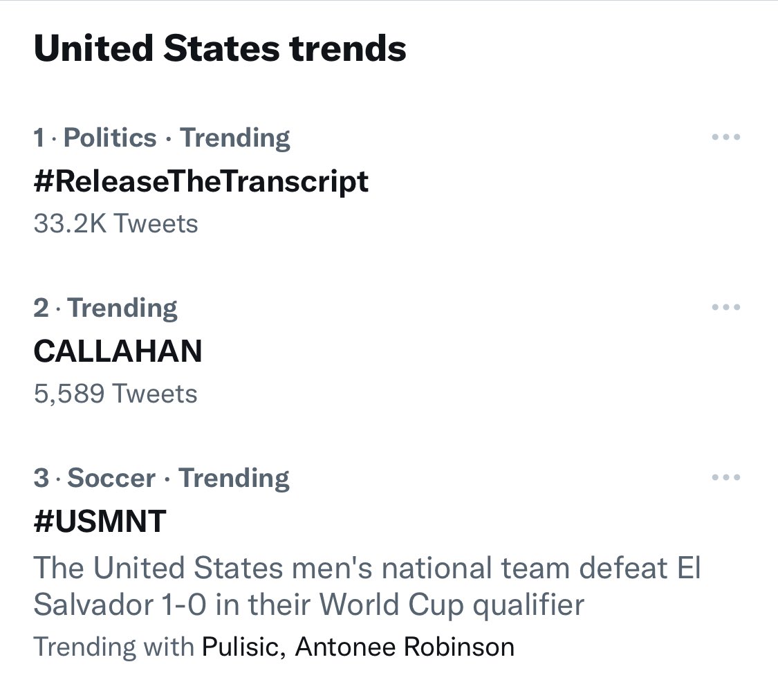
Task: Open the CALLAHAN trending topic
Action: [118, 351]
